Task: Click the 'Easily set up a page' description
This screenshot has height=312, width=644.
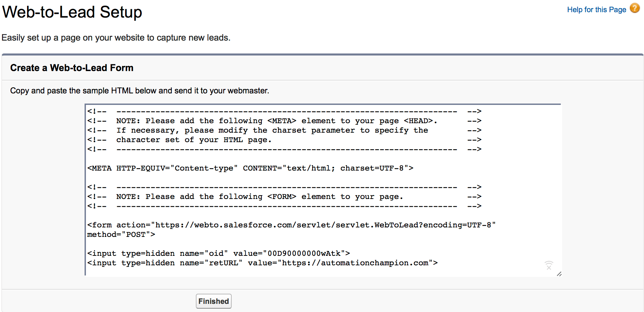Action: tap(116, 38)
